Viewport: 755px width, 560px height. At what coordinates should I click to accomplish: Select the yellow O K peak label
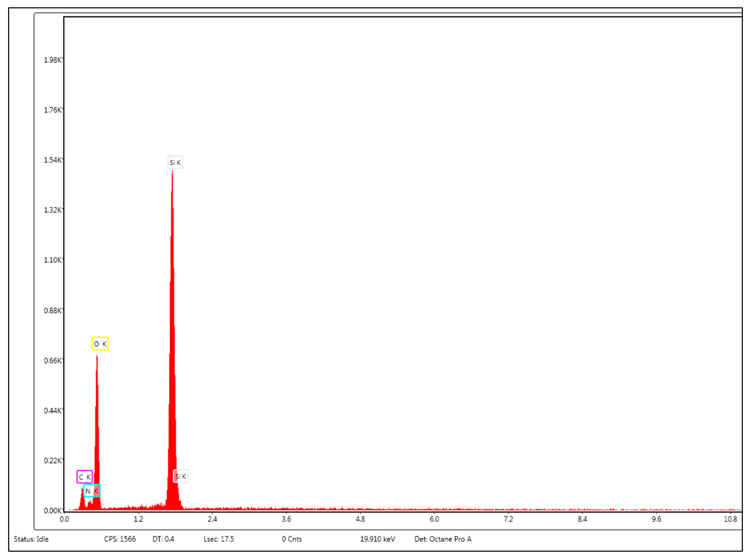pos(100,344)
